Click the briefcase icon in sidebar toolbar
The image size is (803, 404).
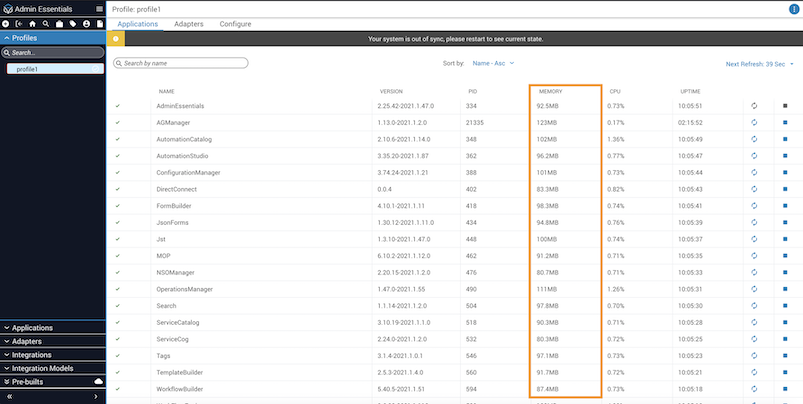point(59,23)
